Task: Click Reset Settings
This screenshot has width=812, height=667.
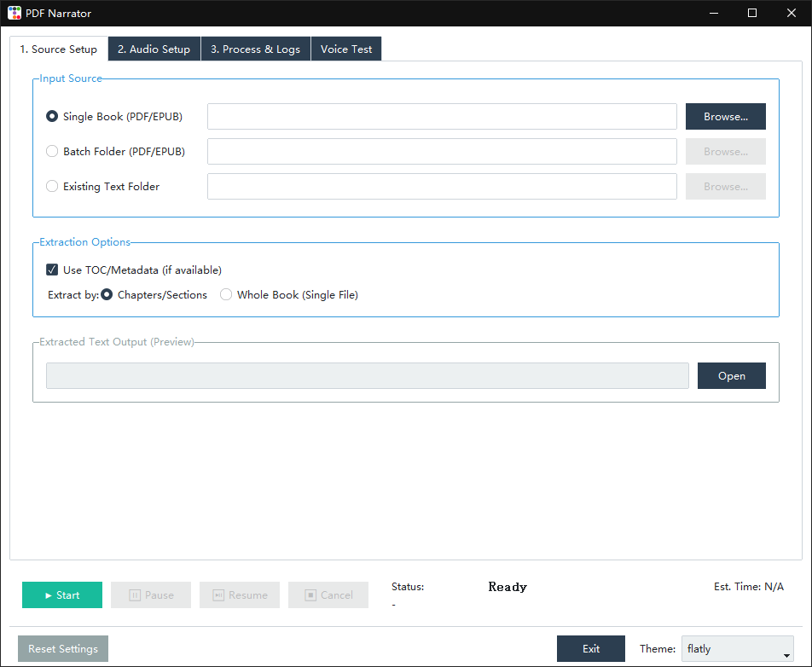Action: pyautogui.click(x=63, y=648)
